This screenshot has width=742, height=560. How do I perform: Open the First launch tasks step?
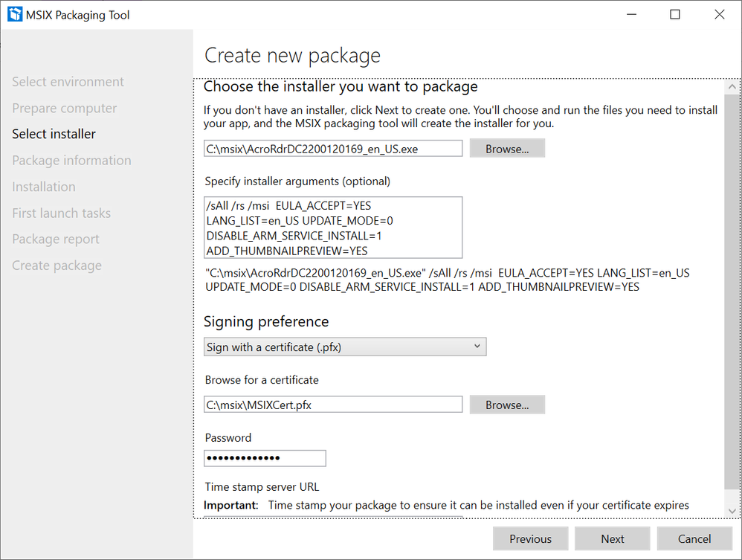pos(61,213)
